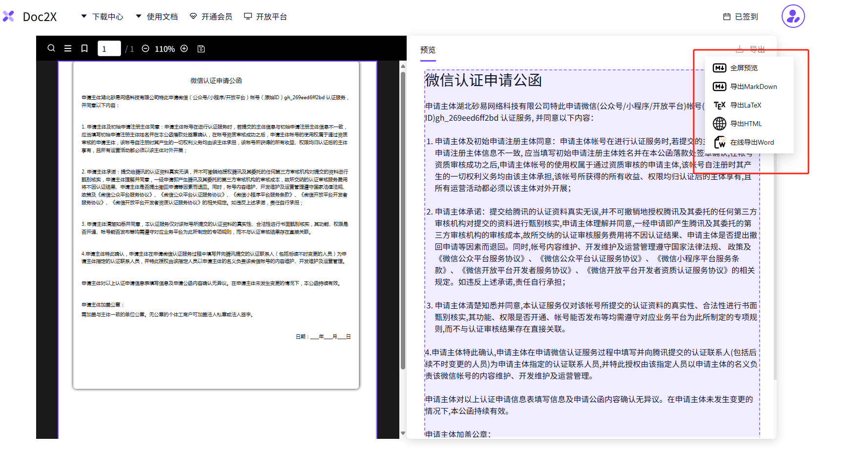The height and width of the screenshot is (454, 868).
Task: Open the user avatar profile
Action: 793,17
